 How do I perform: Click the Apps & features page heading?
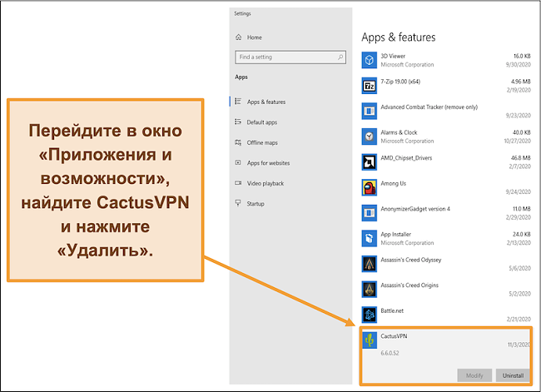pyautogui.click(x=398, y=37)
